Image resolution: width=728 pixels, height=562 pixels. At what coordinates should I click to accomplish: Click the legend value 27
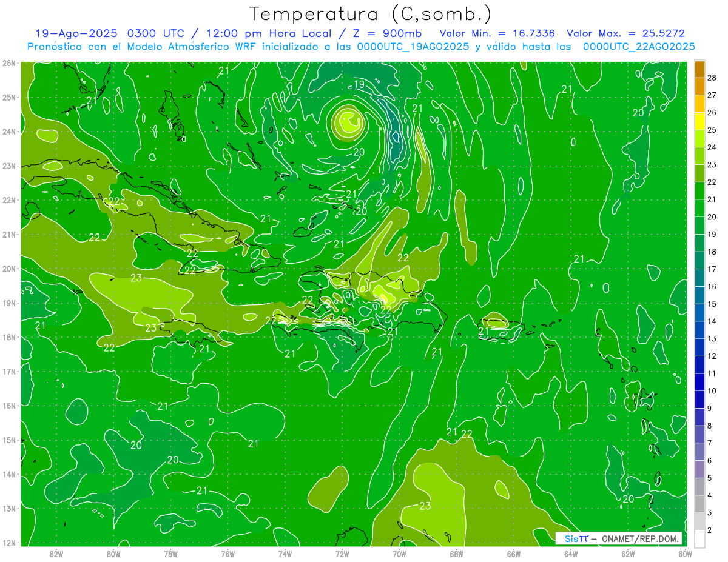712,95
